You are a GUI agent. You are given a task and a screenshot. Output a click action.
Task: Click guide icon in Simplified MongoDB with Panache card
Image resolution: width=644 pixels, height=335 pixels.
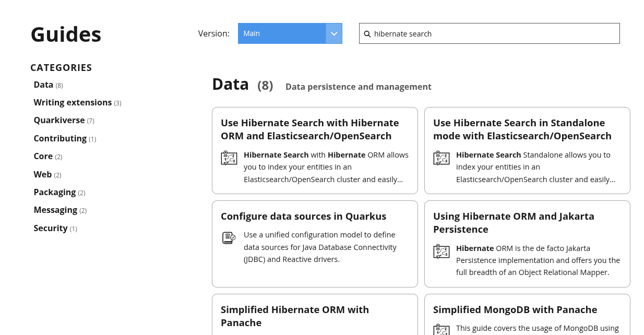click(442, 330)
